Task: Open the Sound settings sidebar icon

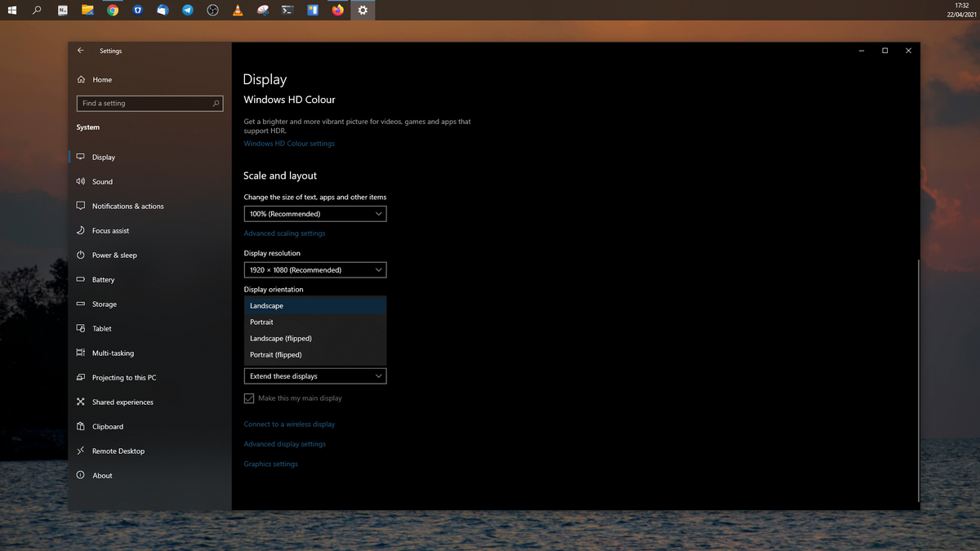Action: pyautogui.click(x=104, y=181)
